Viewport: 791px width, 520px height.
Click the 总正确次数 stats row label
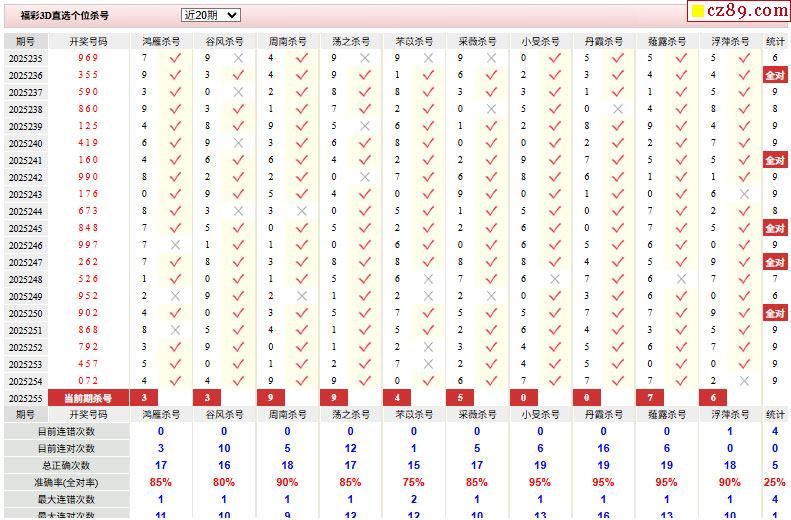(x=67, y=466)
